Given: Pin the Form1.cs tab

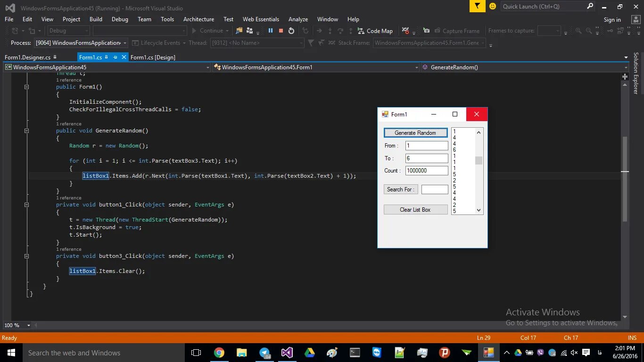Looking at the screenshot, I should (x=115, y=57).
